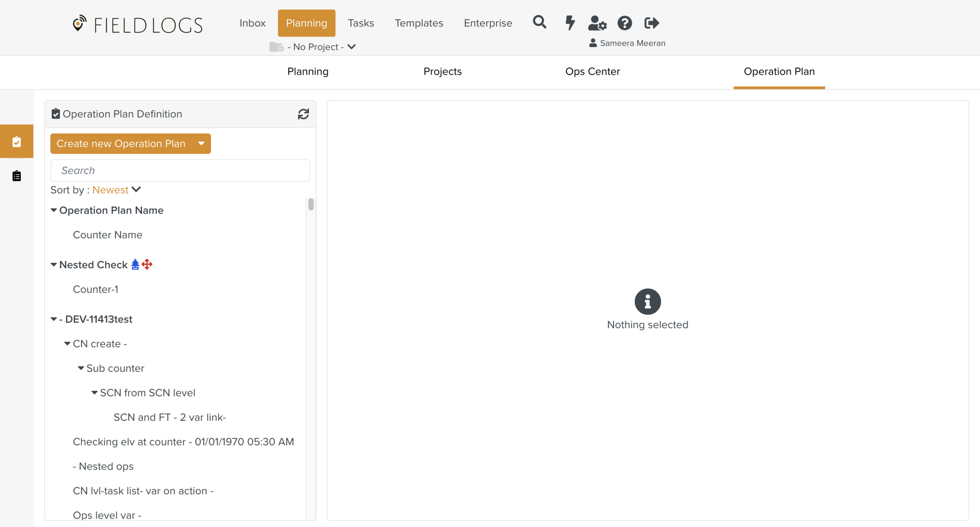Viewport: 980px width, 527px height.
Task: Select the clipboard-list sidebar icon
Action: 16,176
